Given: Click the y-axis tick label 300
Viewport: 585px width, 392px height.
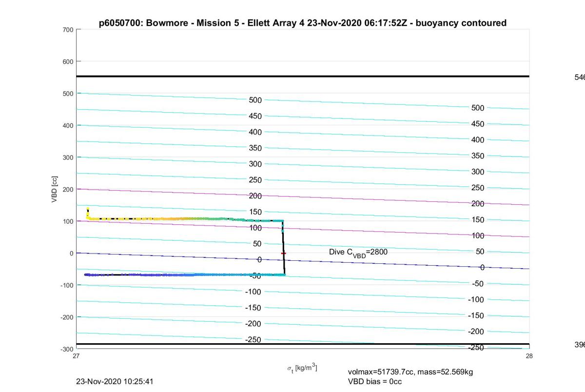Looking at the screenshot, I should pos(67,157).
